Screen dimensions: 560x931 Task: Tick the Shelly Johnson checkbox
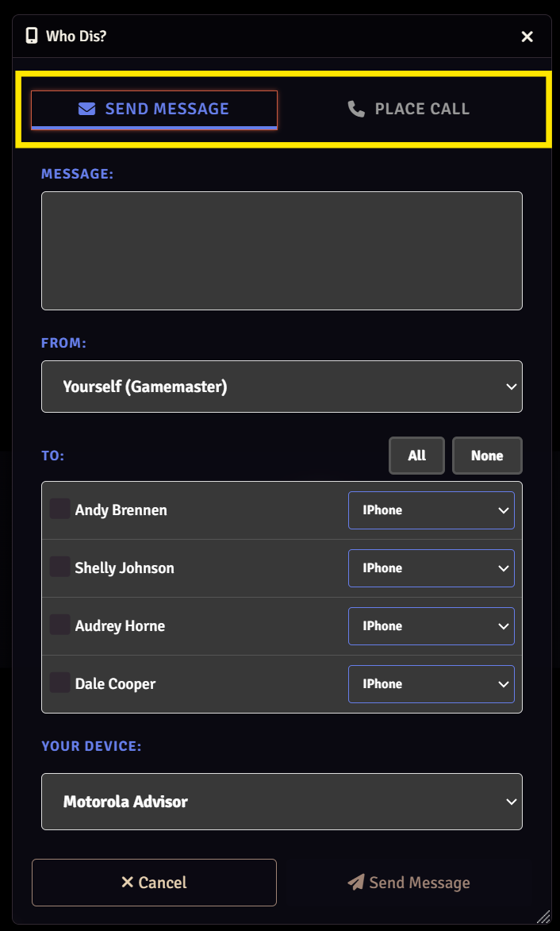pos(60,567)
